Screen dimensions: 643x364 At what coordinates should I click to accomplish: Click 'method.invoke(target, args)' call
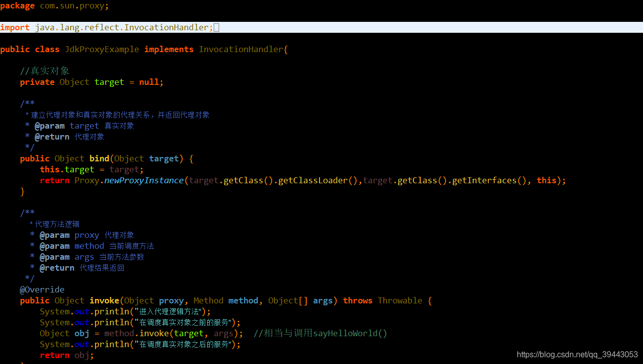[x=171, y=333]
